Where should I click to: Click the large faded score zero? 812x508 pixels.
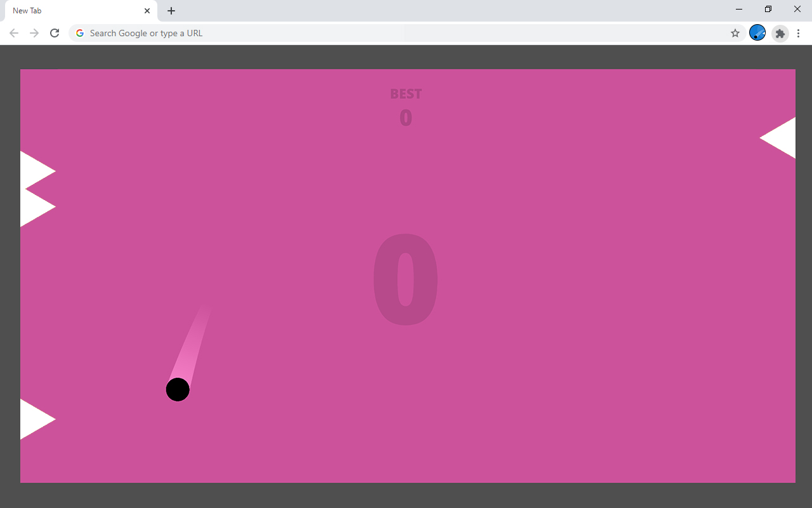coord(405,279)
